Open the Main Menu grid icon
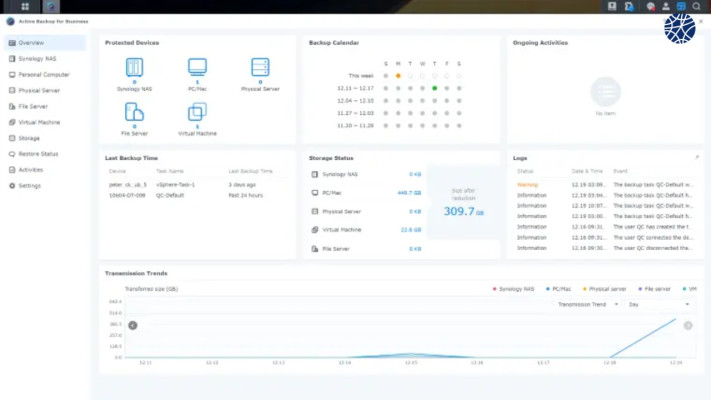The height and width of the screenshot is (400, 711). click(25, 6)
